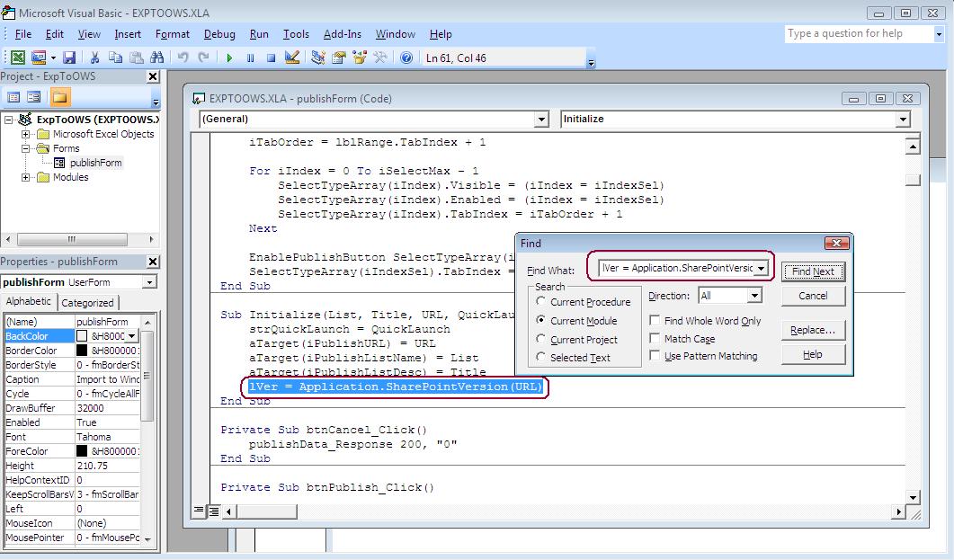The height and width of the screenshot is (560, 954).
Task: Click the Find What text field
Action: click(x=676, y=268)
